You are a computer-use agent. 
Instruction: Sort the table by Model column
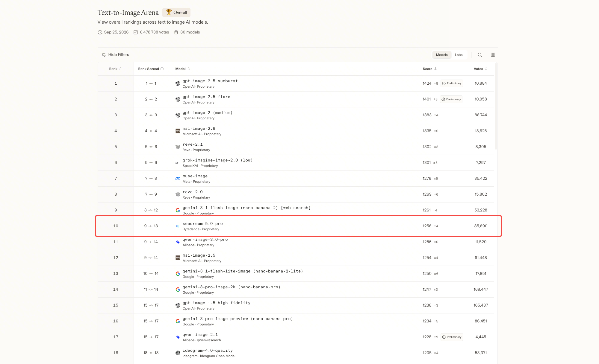coord(182,69)
